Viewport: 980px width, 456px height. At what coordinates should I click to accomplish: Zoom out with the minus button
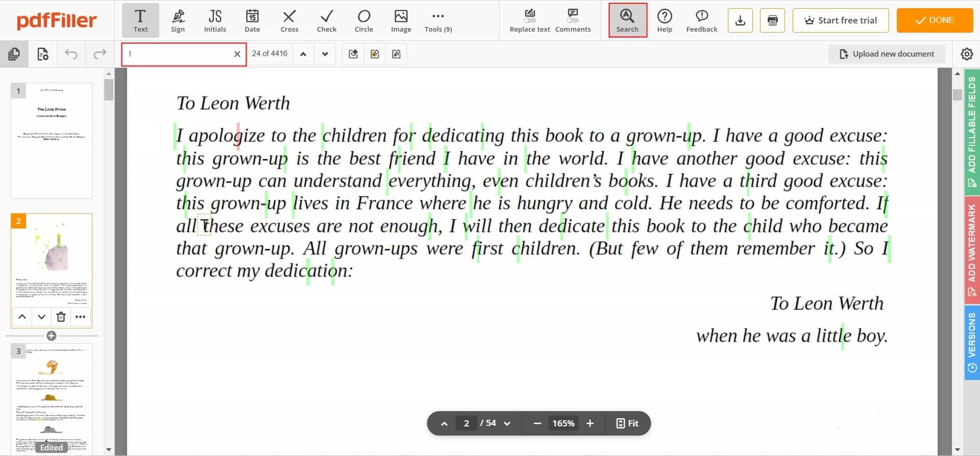[x=537, y=423]
